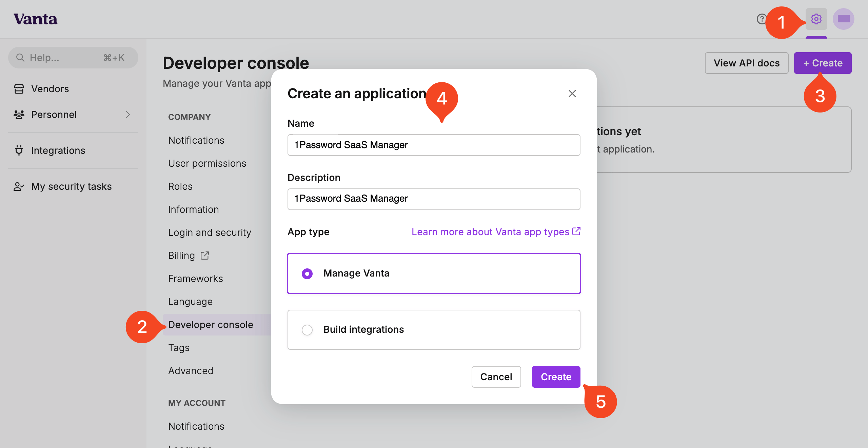
Task: Click into the Description input field
Action: pos(434,199)
